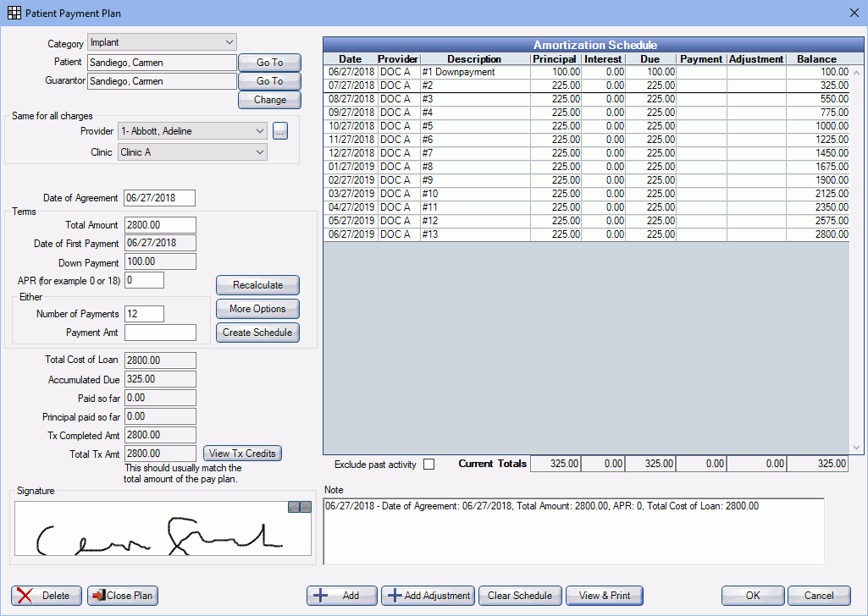Viewport: 868px width, 616px height.
Task: Click the Recalculate button
Action: (257, 285)
